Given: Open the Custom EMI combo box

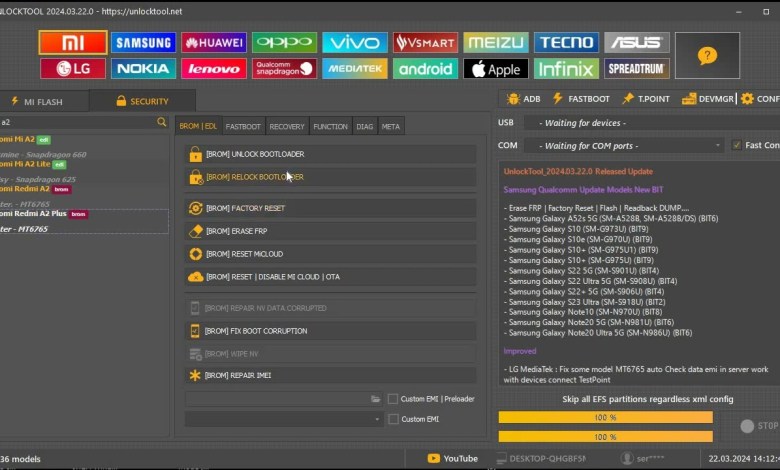Looking at the screenshot, I should click(x=284, y=419).
